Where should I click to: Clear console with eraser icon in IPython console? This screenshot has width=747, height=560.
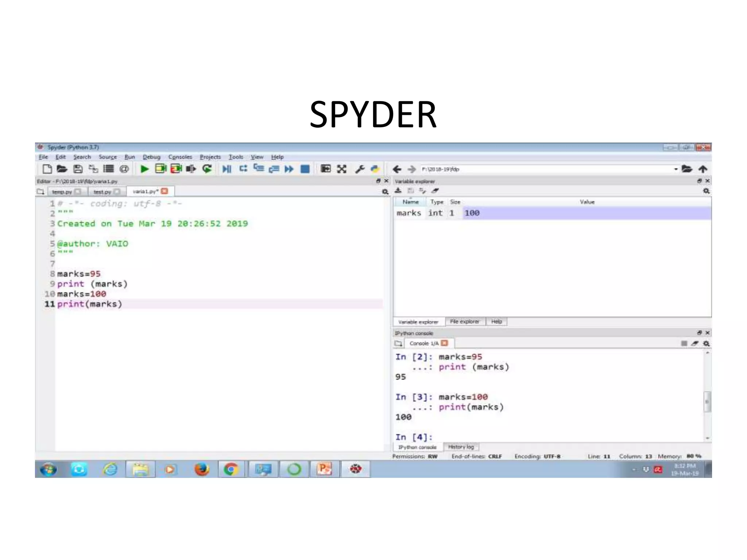point(695,343)
